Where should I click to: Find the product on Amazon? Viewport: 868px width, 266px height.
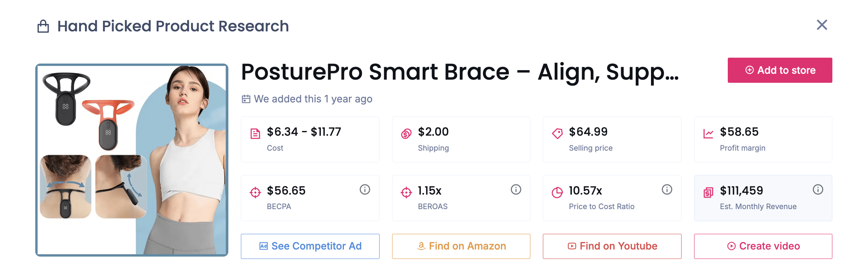point(461,246)
